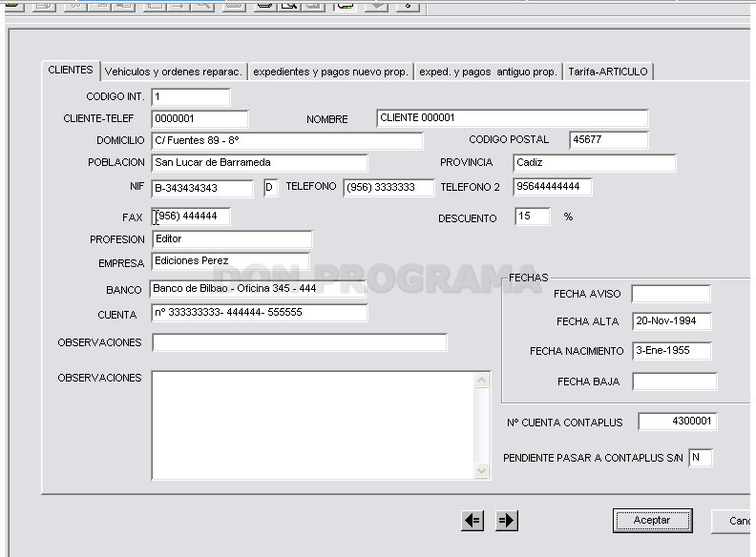
Task: Click the keyboard icon in the toolbar
Action: (234, 6)
